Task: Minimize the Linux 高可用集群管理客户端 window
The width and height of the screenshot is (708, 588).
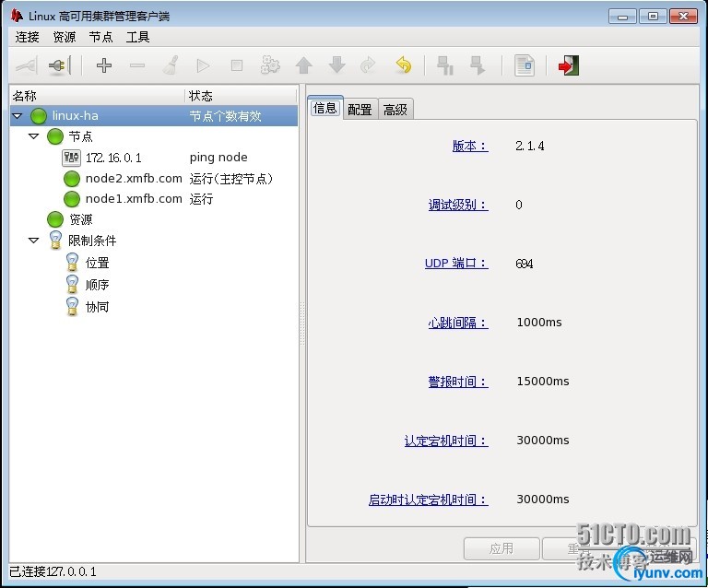Action: coord(622,17)
